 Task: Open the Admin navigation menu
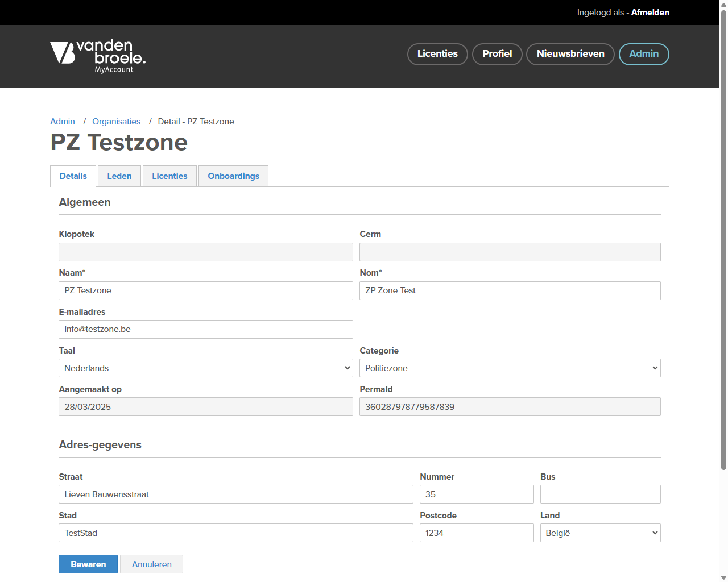(644, 54)
